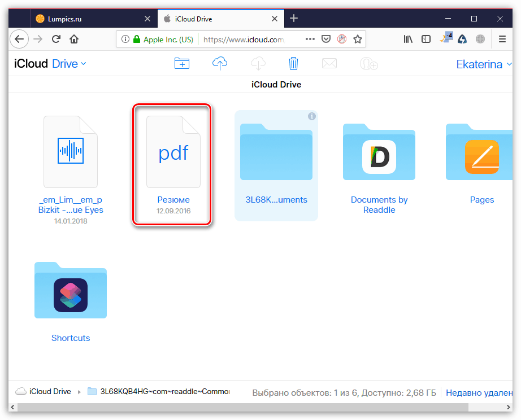Delete selected item with the trash icon
This screenshot has width=521, height=420.
(x=293, y=63)
